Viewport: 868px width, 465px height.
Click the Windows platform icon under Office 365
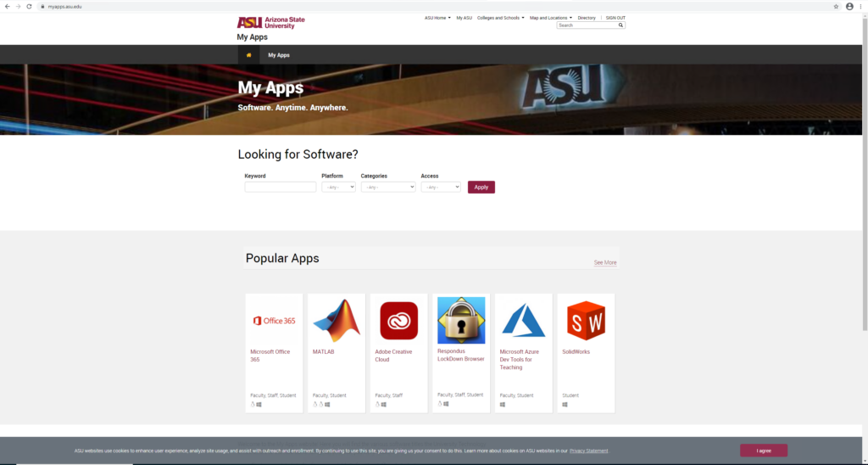259,405
